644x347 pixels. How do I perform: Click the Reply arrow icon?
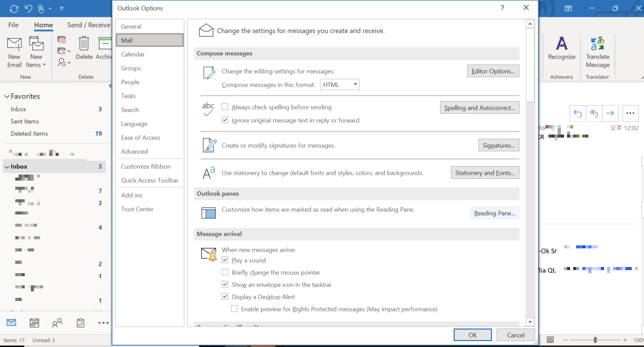578,113
